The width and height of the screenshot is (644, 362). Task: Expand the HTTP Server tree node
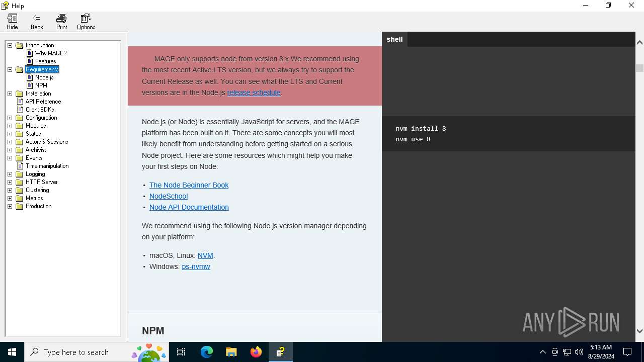pos(10,182)
